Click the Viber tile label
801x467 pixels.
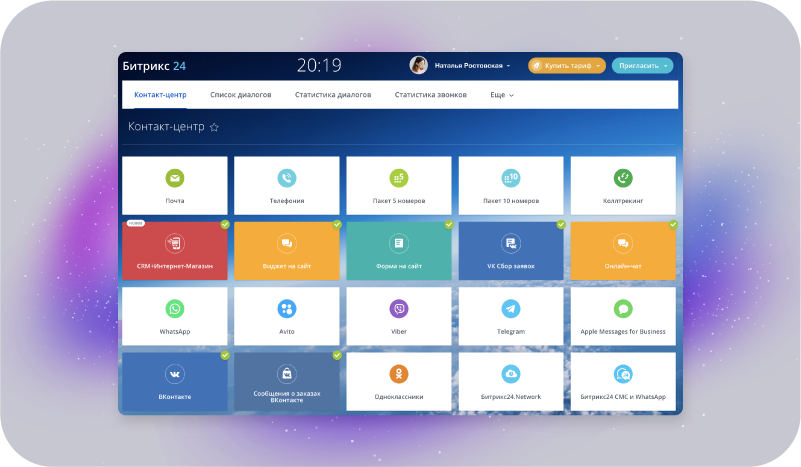click(398, 332)
